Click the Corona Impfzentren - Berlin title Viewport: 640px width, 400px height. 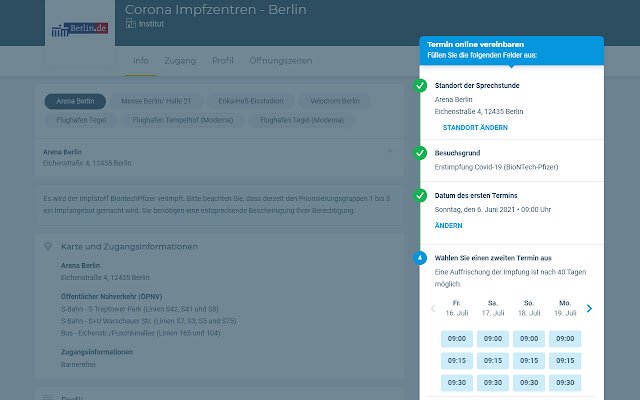coord(216,9)
